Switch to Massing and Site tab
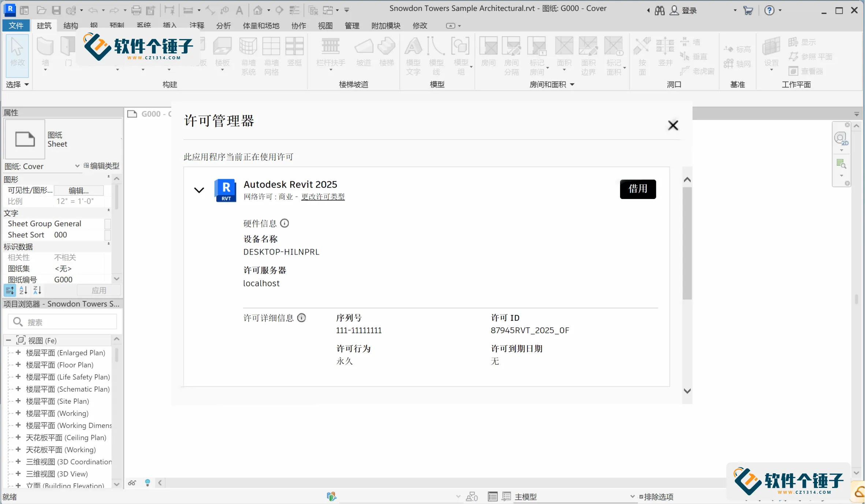Screen dimensions: 865x504 coord(261,25)
